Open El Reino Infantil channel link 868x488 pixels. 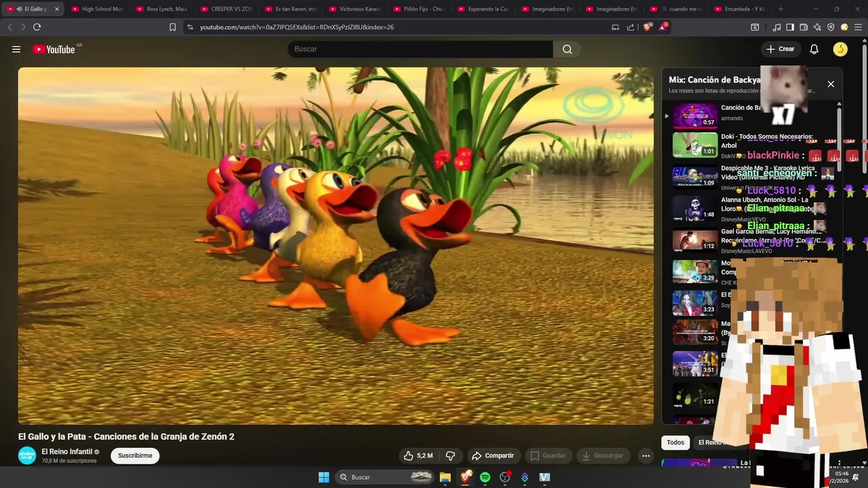pos(66,451)
